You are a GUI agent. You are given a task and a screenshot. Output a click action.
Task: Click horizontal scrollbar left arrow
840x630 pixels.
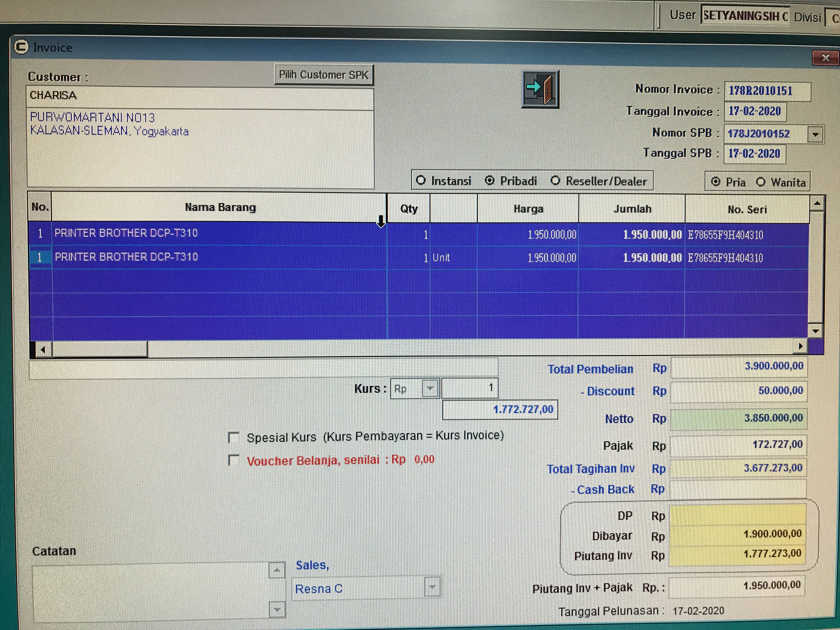click(x=43, y=349)
